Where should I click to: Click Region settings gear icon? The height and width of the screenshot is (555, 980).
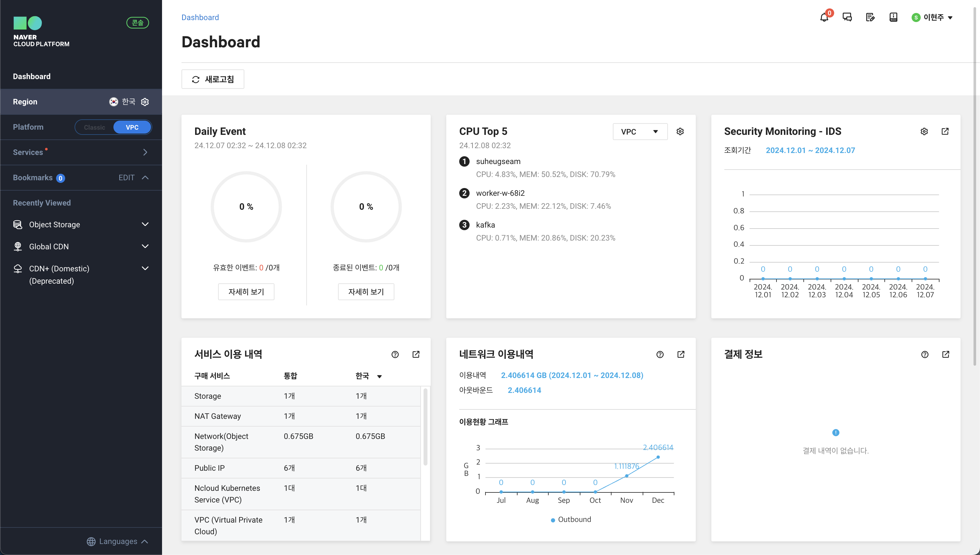(145, 102)
